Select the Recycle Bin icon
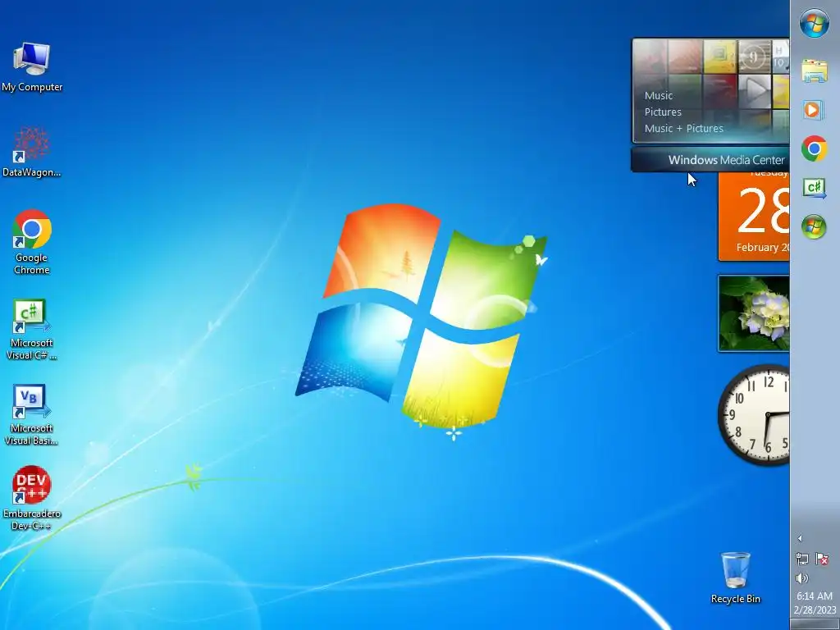840x630 pixels. point(736,577)
